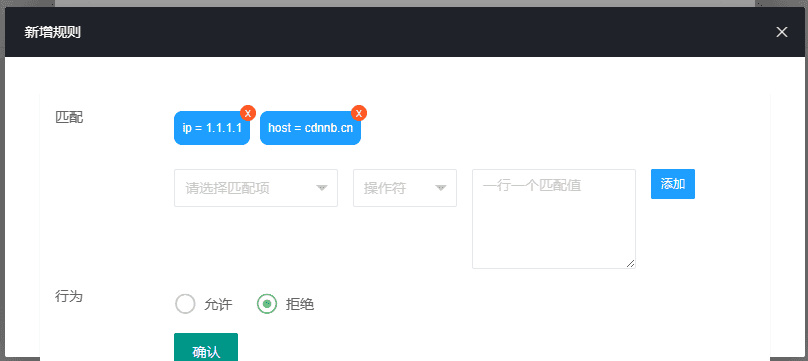Click the 匹配 label
This screenshot has width=808, height=361.
click(69, 117)
